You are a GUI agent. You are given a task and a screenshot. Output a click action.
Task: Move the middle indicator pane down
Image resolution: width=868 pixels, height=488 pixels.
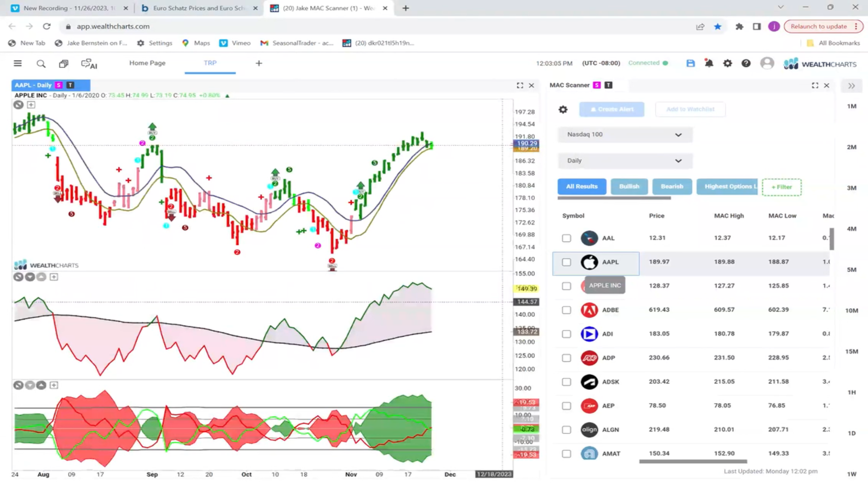click(30, 277)
